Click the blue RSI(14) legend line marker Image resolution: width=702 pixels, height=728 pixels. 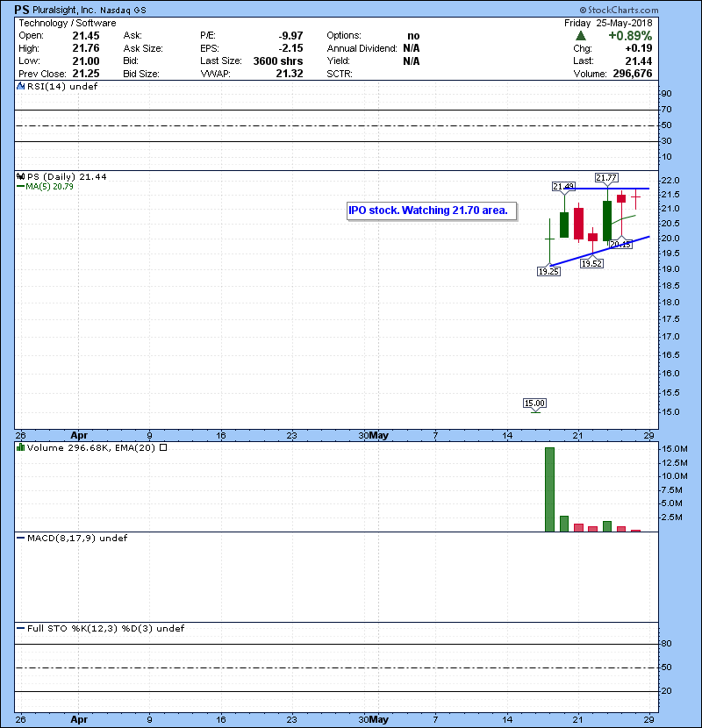(20, 87)
